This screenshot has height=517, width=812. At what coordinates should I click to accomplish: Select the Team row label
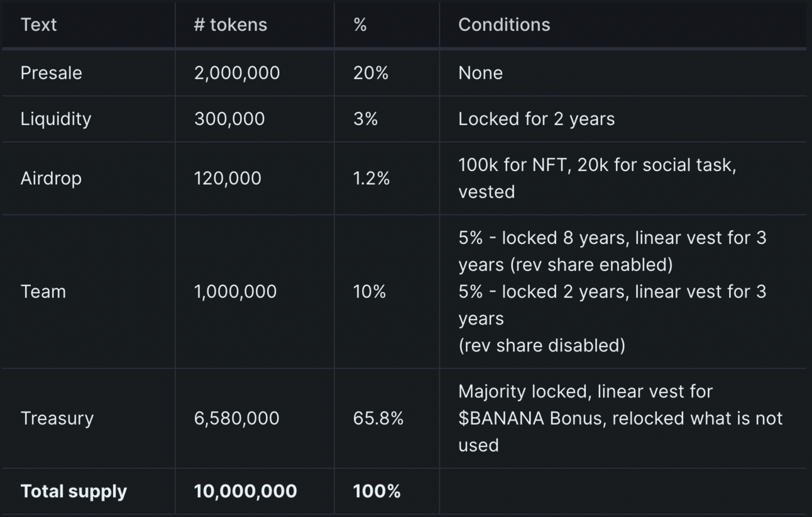click(x=43, y=292)
